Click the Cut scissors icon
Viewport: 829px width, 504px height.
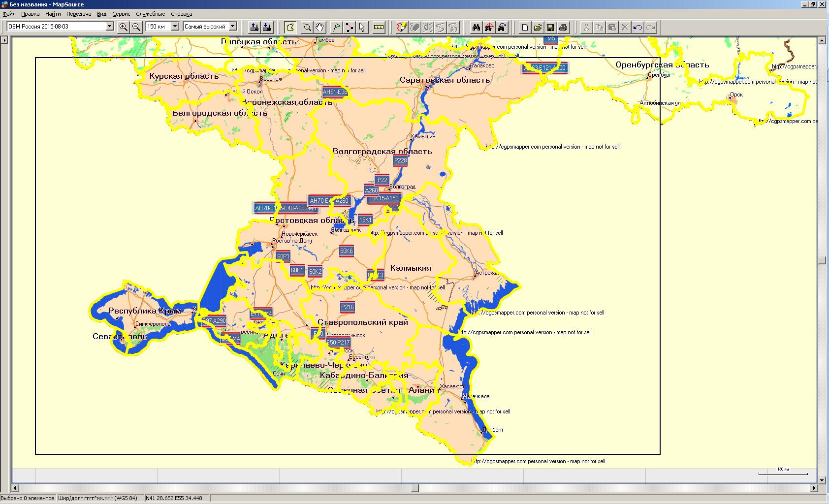coord(586,27)
